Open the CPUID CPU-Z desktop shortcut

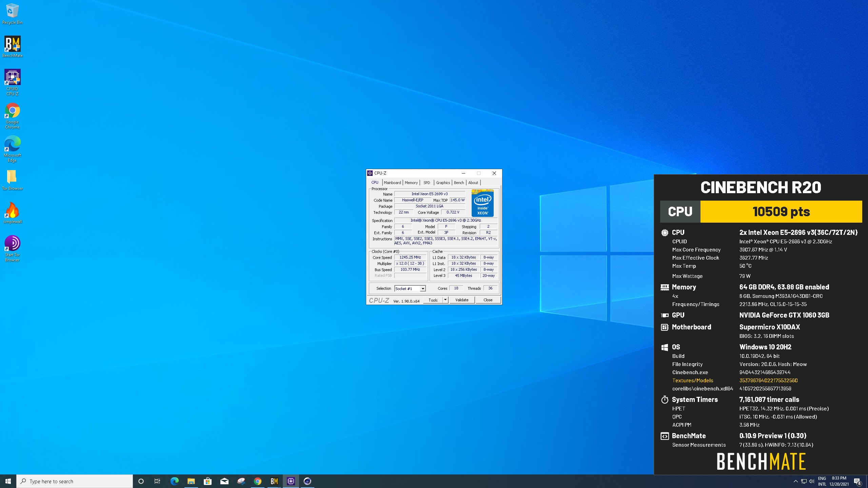coord(12,82)
